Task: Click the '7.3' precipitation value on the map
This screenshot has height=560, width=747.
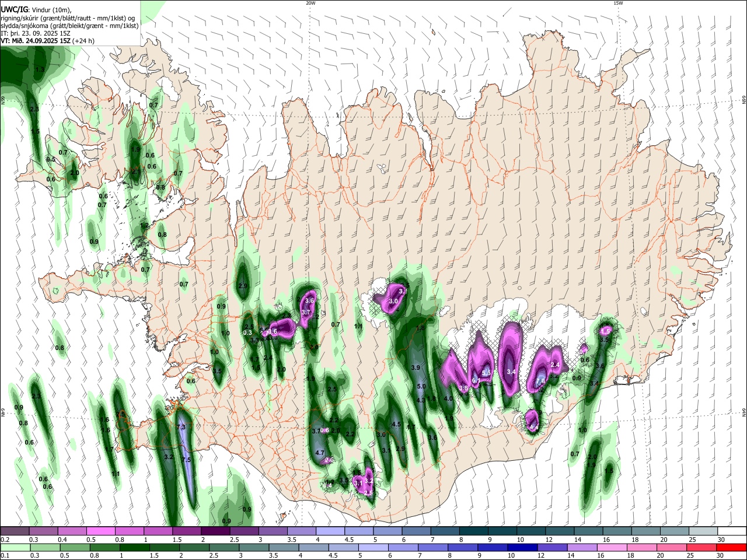Action: 181,428
